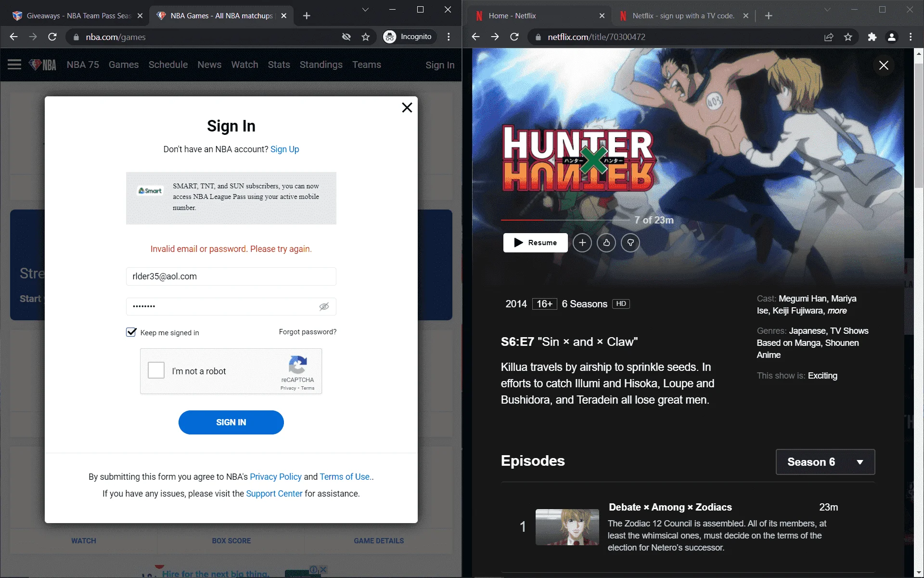Click Forgot password? link

308,332
